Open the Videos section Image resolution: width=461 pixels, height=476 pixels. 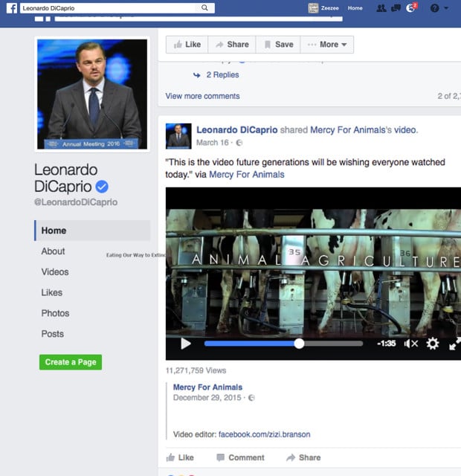(x=55, y=272)
